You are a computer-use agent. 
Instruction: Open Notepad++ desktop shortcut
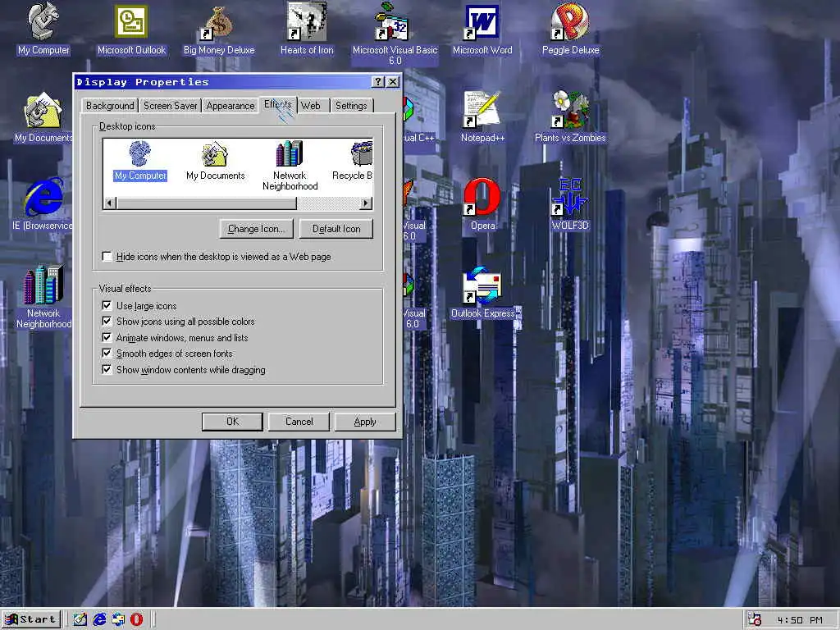482,116
